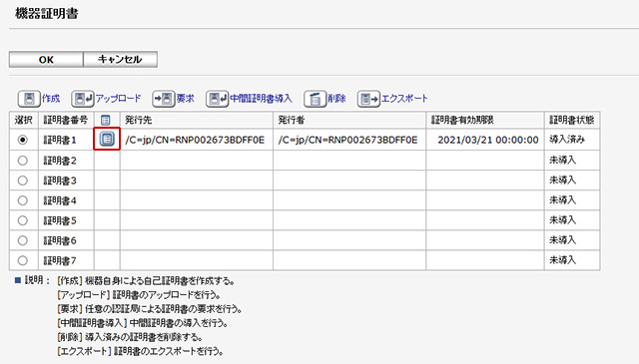The width and height of the screenshot is (639, 364).
Task: Click the キャンセル button
Action: (x=120, y=60)
